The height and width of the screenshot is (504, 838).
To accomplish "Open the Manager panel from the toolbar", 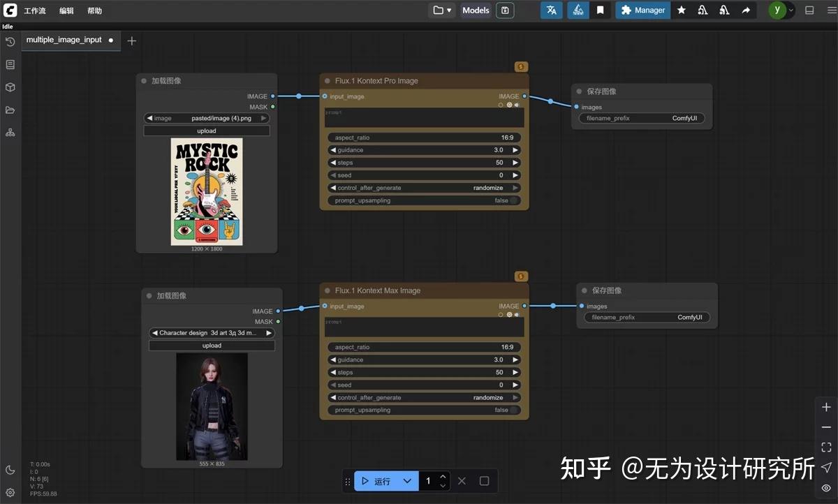I will [642, 10].
